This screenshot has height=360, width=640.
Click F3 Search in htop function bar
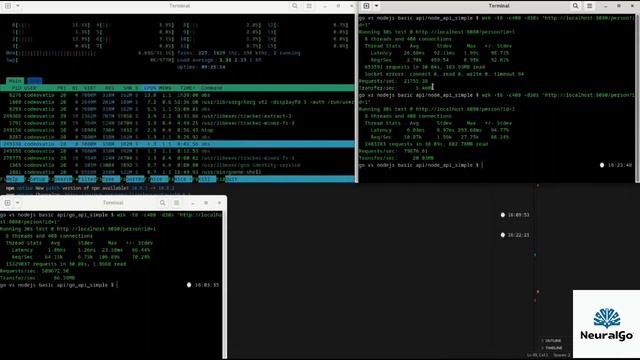62,179
